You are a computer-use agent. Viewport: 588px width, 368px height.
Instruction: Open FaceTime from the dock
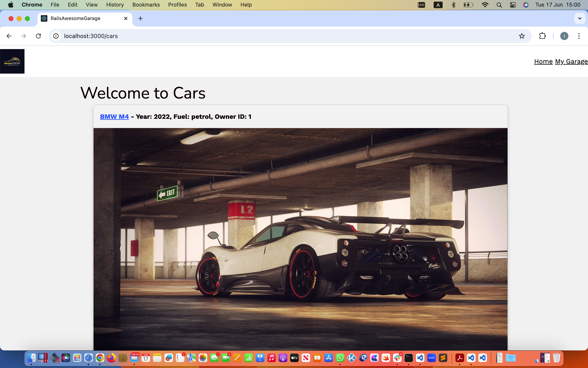[x=226, y=358]
